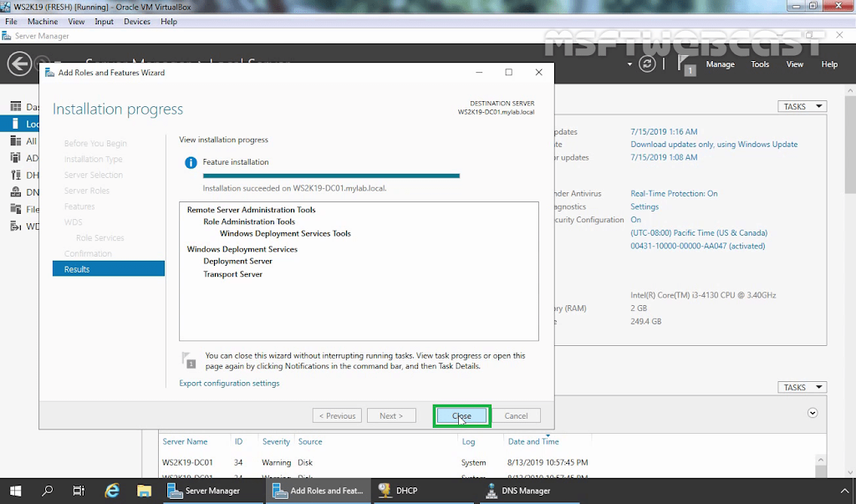Select Add Roles and Features taskbar button

click(318, 491)
